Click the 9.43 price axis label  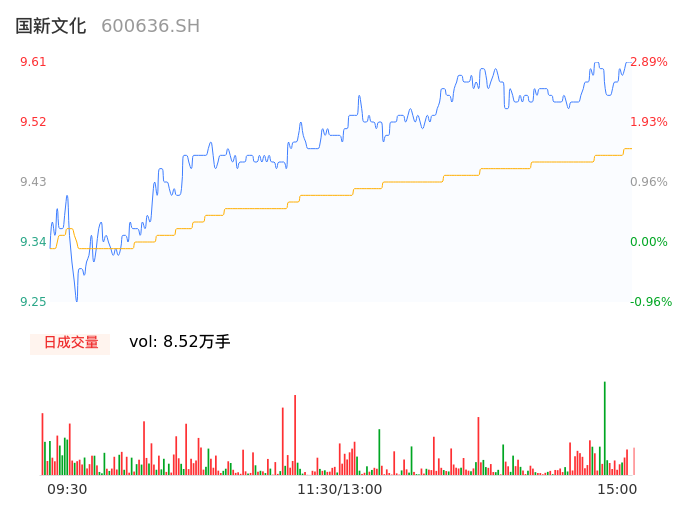(x=33, y=182)
